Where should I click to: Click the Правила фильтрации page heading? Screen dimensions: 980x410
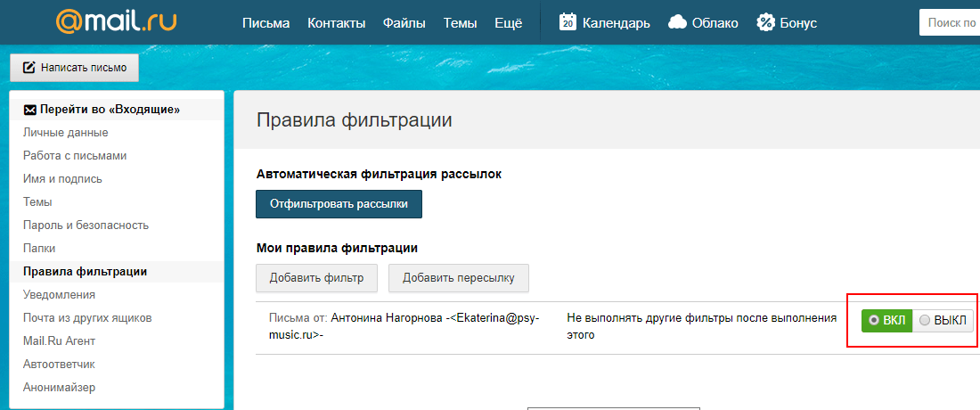354,120
